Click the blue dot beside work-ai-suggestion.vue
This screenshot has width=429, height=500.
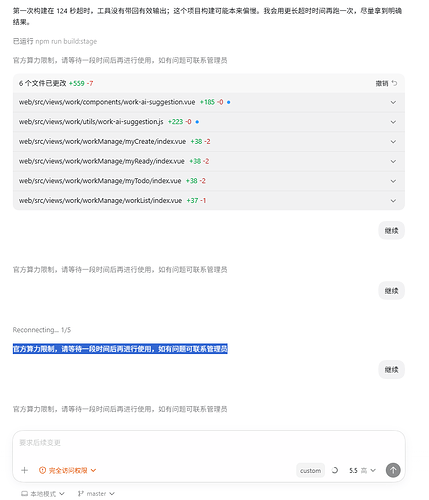(229, 102)
